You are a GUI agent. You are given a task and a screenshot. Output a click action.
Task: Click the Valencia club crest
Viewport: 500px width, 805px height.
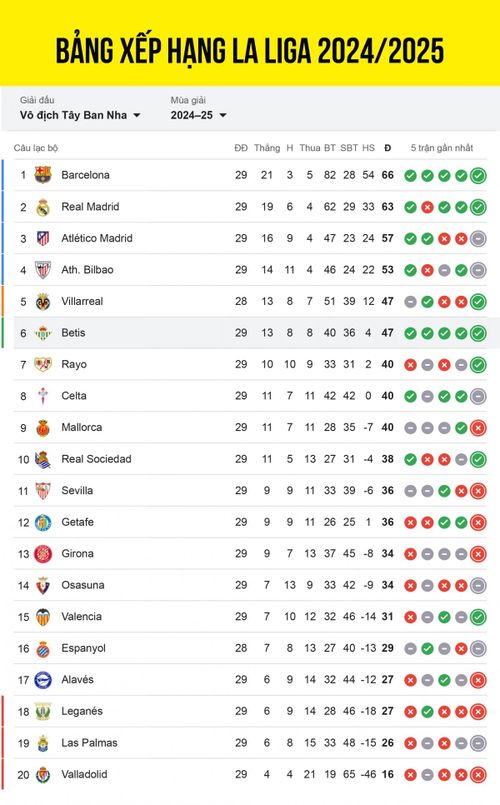tap(43, 617)
